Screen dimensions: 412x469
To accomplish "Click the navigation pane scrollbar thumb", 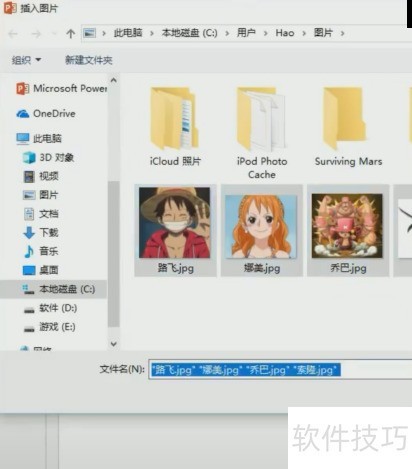I will click(x=114, y=254).
